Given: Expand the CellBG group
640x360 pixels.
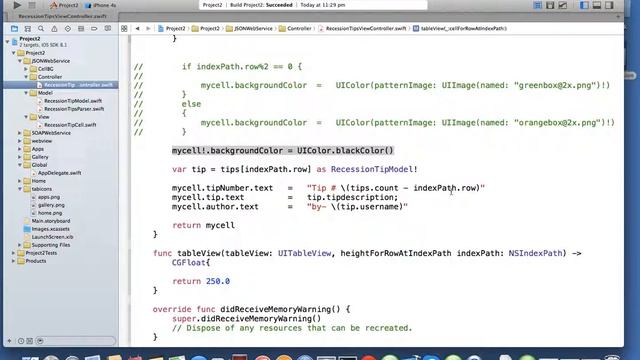Looking at the screenshot, I should (26, 69).
